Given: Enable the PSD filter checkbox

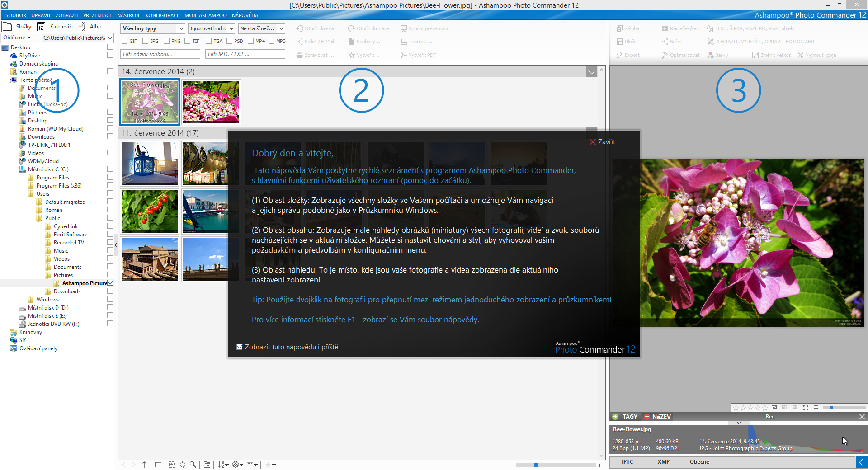Looking at the screenshot, I should click(x=229, y=41).
